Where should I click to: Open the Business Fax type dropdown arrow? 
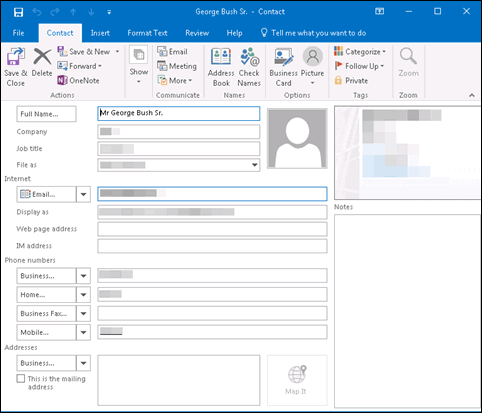[83, 313]
